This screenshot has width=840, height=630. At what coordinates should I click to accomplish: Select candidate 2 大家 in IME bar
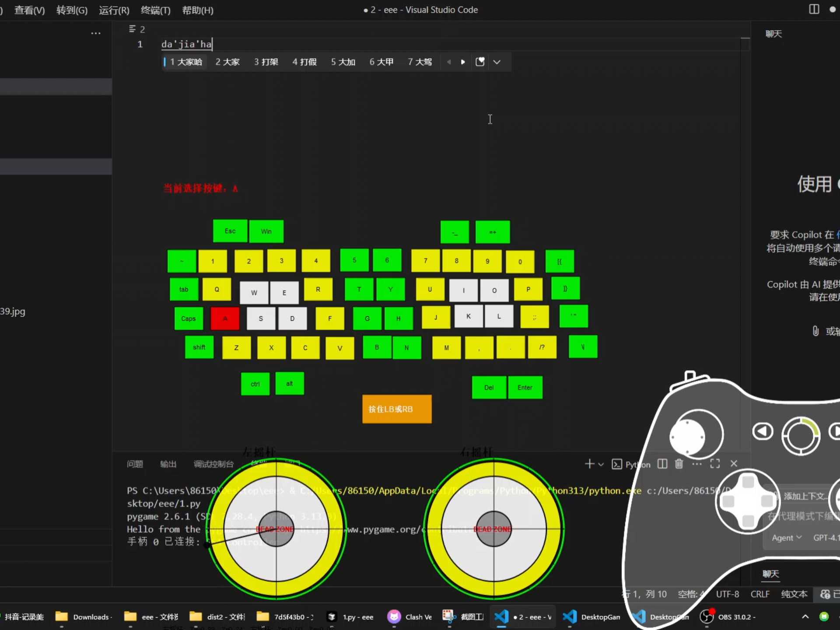227,62
